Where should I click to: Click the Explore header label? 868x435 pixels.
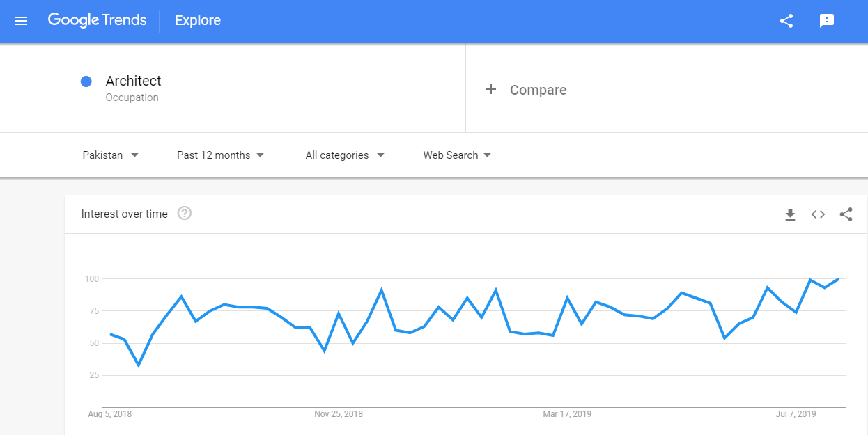198,21
